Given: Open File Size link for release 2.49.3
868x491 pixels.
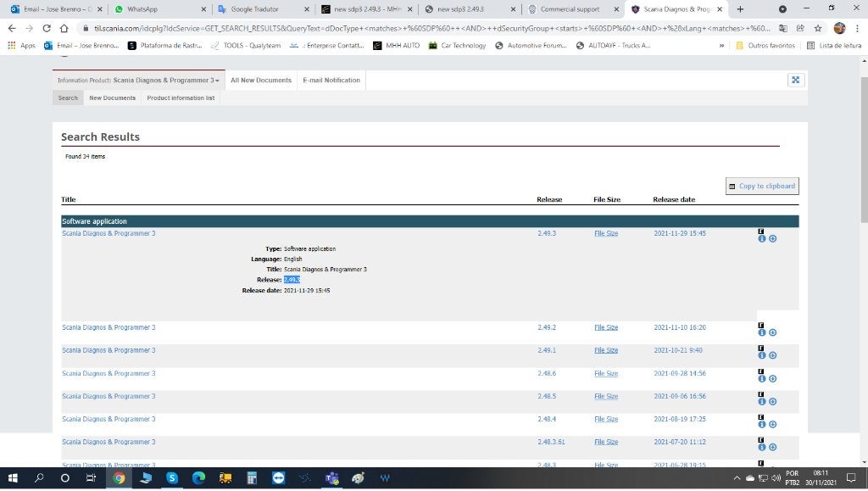Looking at the screenshot, I should click(x=605, y=233).
